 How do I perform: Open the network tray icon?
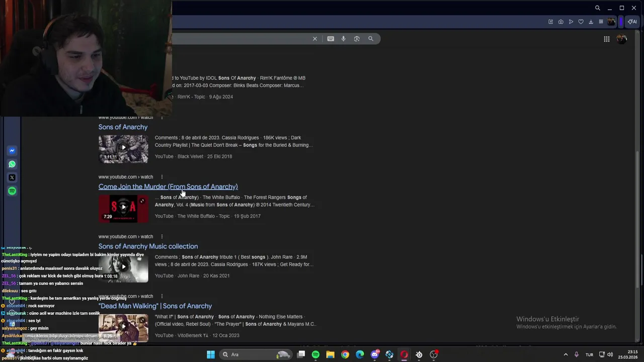pyautogui.click(x=602, y=354)
